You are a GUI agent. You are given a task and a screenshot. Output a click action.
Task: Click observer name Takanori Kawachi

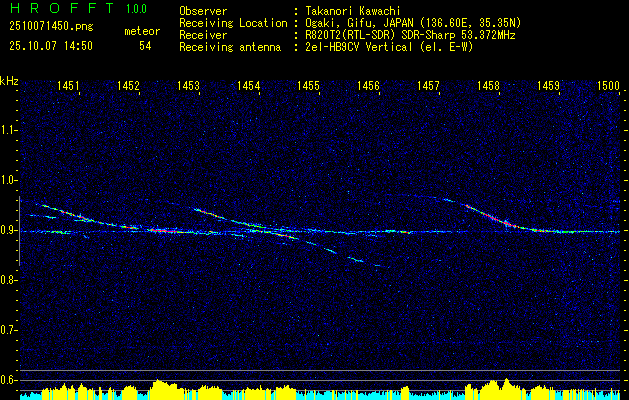pos(353,11)
